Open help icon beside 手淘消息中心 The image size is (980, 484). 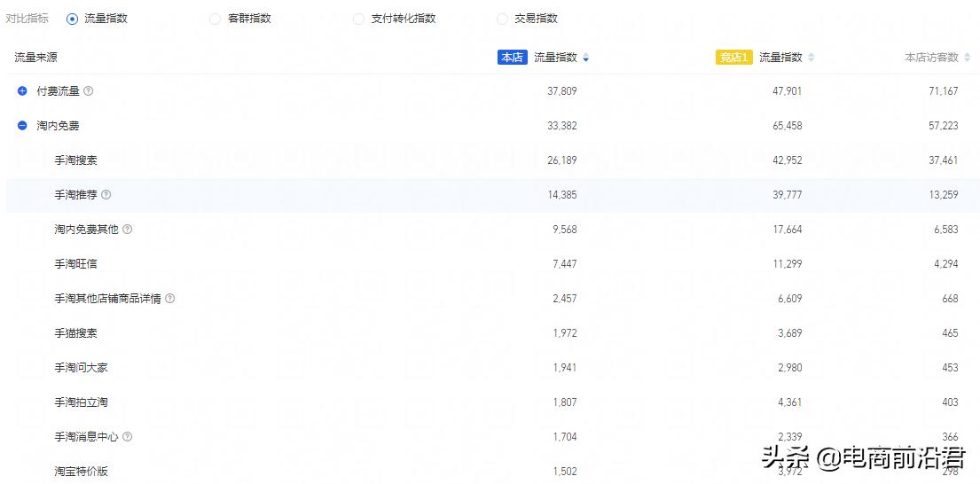click(128, 436)
